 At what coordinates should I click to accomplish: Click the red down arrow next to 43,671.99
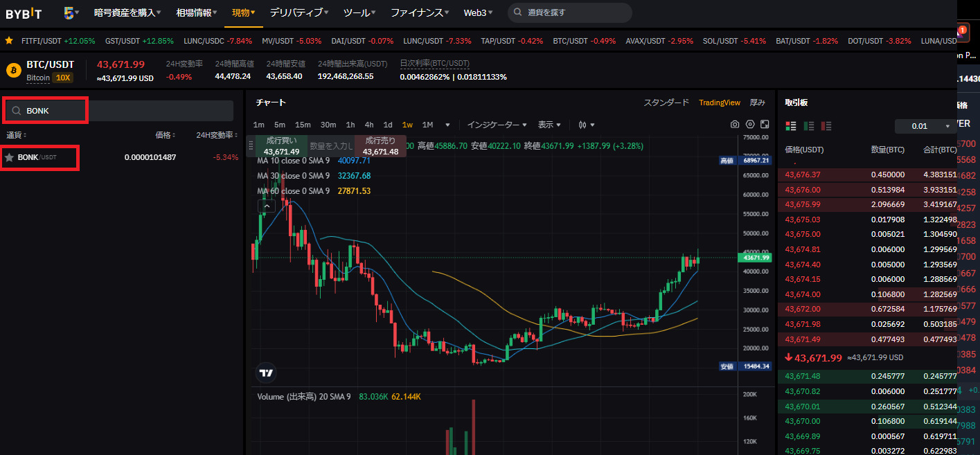coord(789,358)
